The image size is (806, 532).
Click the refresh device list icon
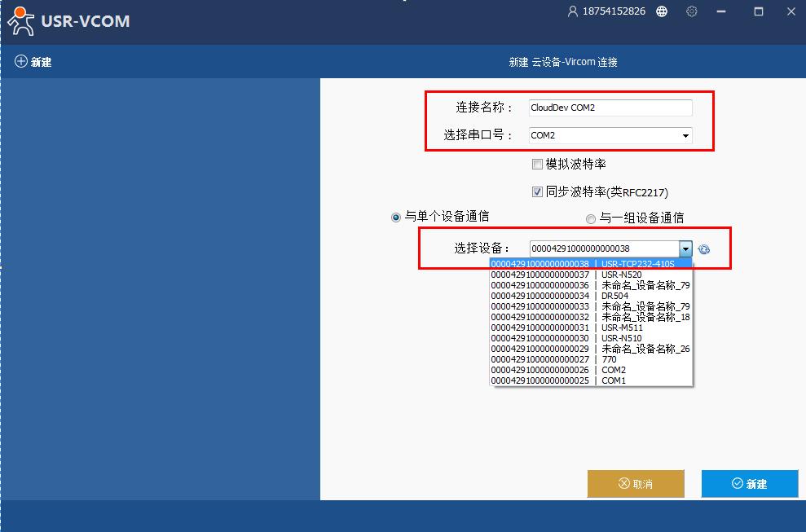(x=704, y=249)
